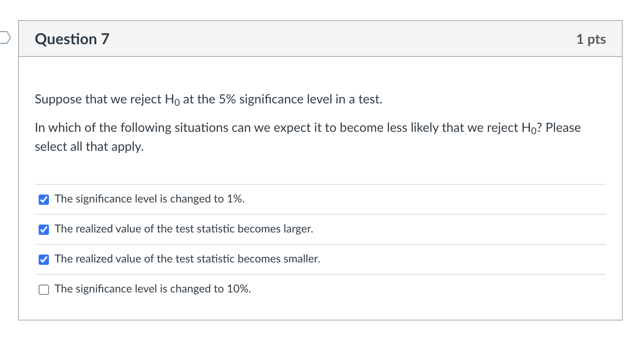The width and height of the screenshot is (644, 341).
Task: Select the Question 7 title text
Action: 71,39
